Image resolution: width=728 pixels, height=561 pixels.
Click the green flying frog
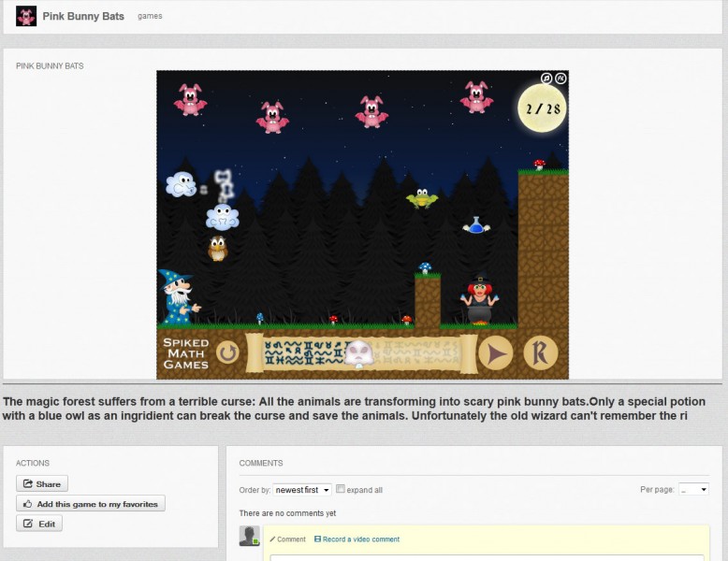pos(422,198)
